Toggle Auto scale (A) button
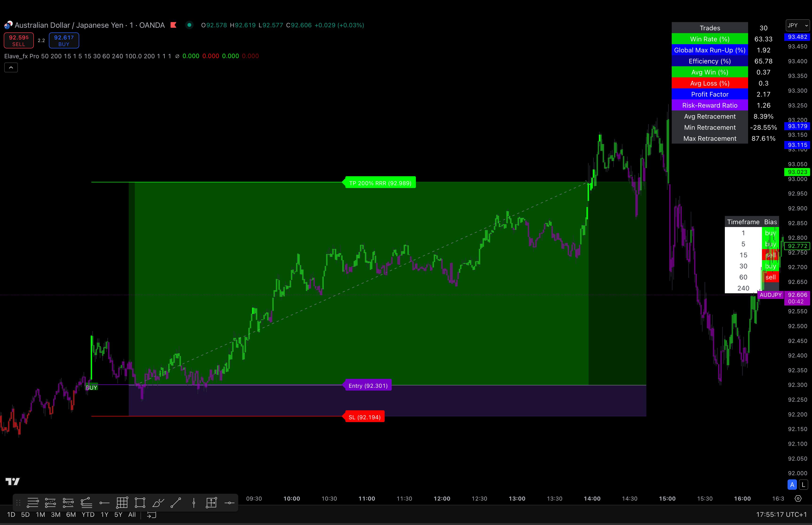This screenshot has width=812, height=525. [792, 484]
